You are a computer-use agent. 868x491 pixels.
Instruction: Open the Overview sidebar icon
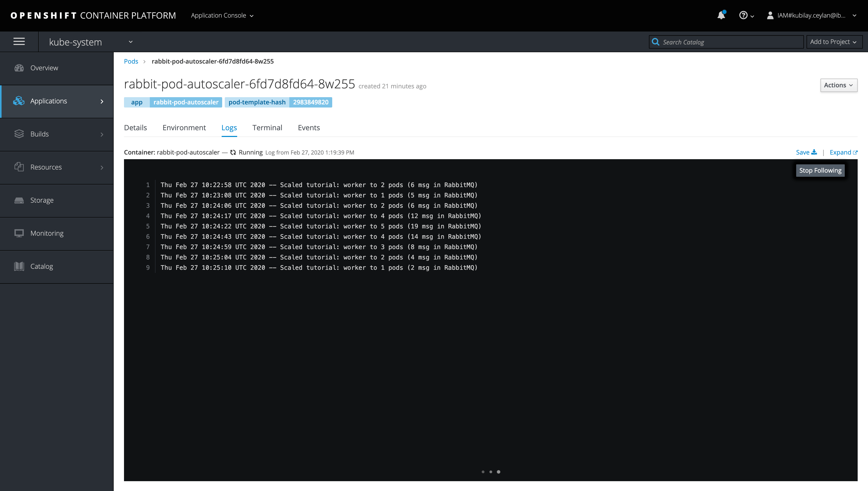pos(19,68)
